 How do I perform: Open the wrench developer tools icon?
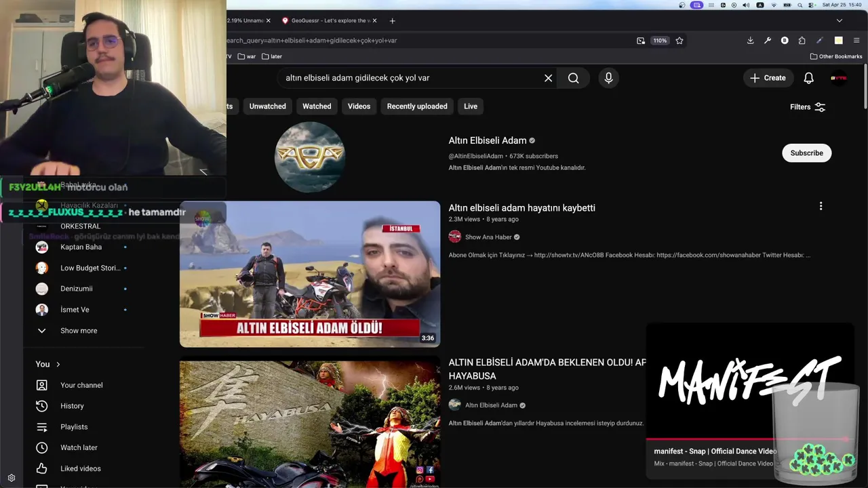point(767,41)
